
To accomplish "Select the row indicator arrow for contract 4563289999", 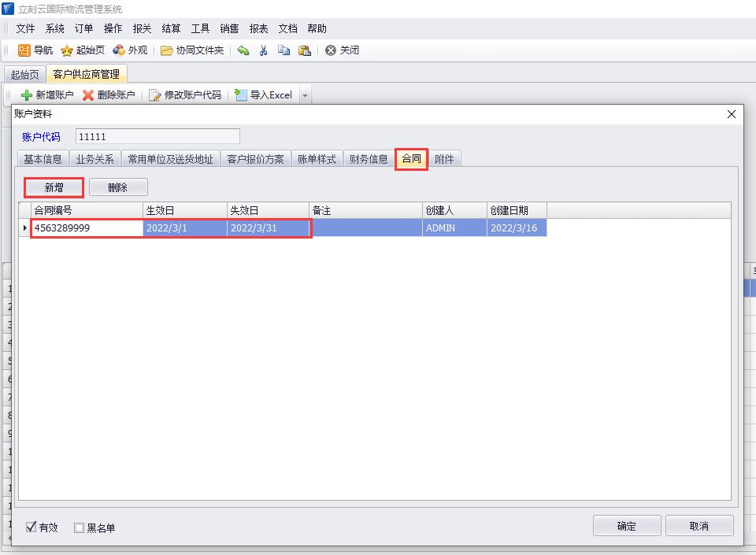I will pyautogui.click(x=24, y=228).
